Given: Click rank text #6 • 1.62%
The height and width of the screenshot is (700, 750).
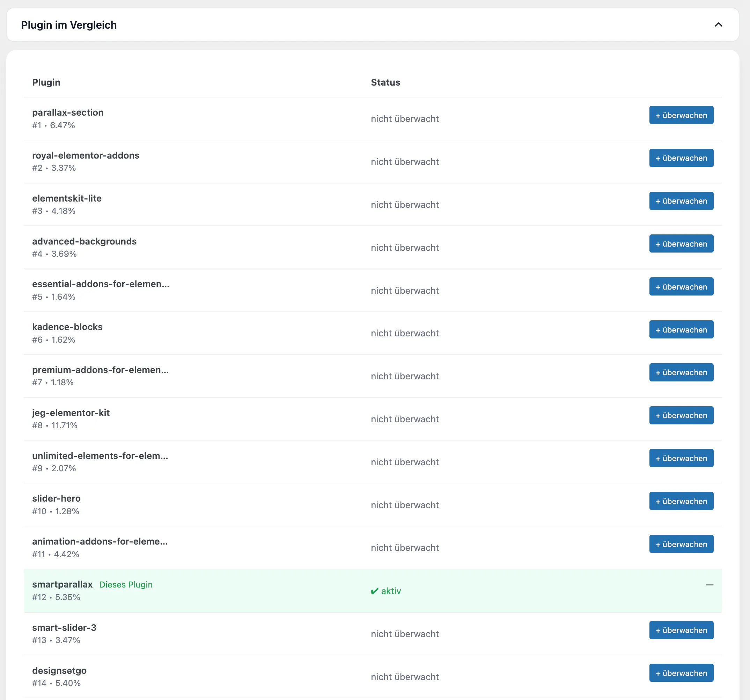Looking at the screenshot, I should pos(53,340).
